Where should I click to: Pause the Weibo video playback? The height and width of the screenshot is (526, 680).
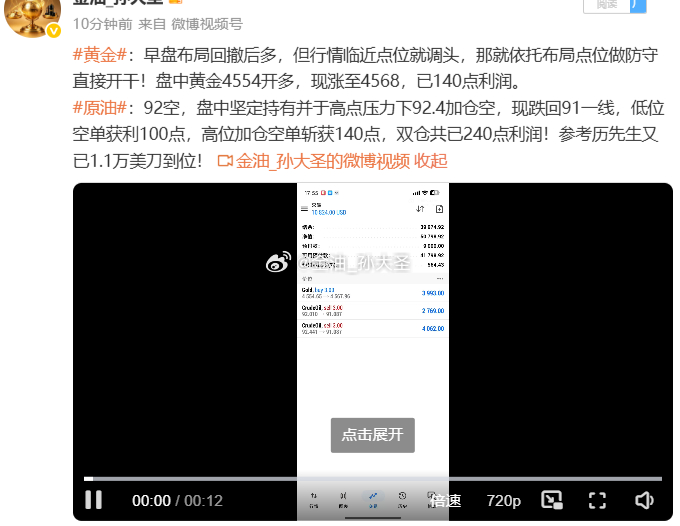pyautogui.click(x=93, y=500)
